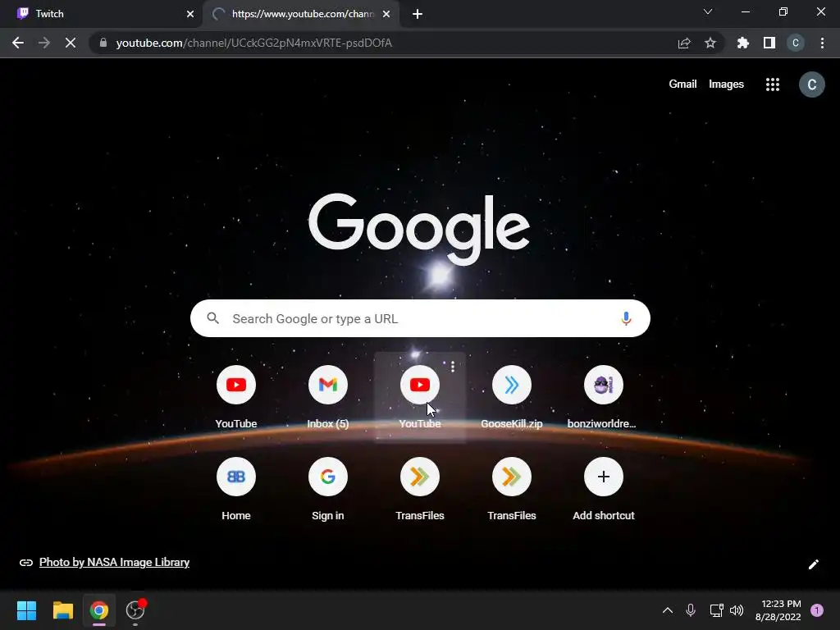Open the notification center badge
The height and width of the screenshot is (630, 840).
click(x=817, y=610)
